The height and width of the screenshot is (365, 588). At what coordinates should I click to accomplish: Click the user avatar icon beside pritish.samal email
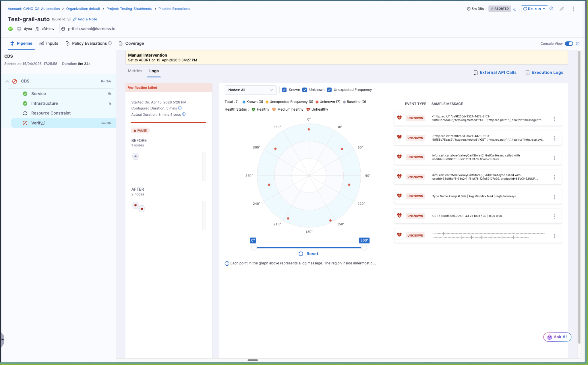pos(63,29)
